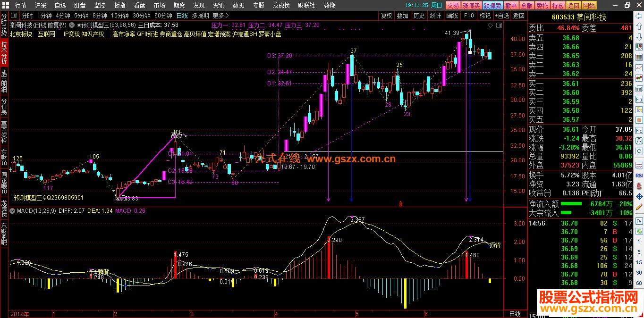
Task: Click the back arrow icon in right toolbar
Action: (x=639, y=15)
